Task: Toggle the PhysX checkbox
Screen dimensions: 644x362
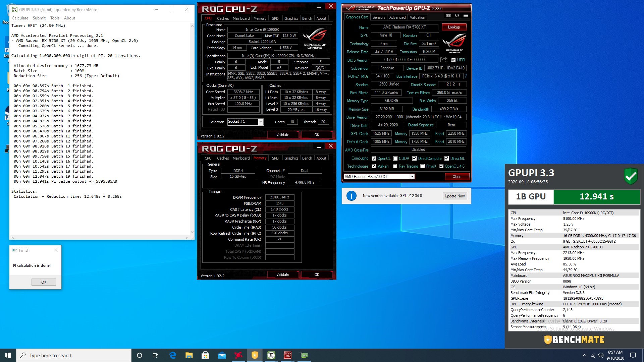Action: pos(423,166)
